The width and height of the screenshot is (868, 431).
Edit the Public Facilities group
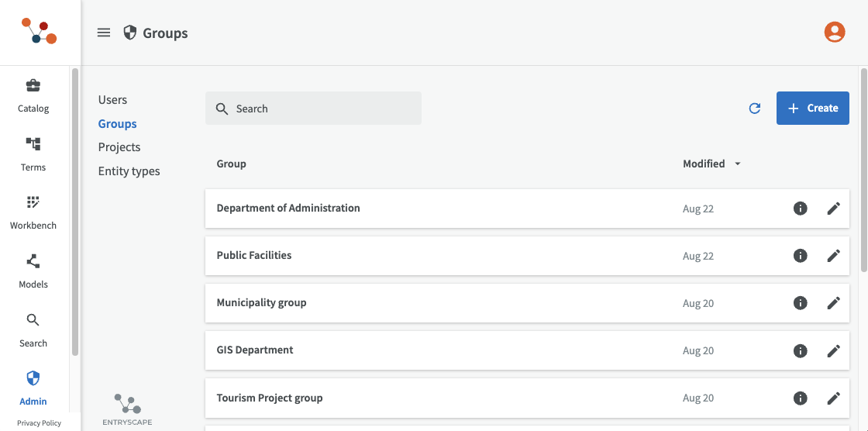point(833,256)
